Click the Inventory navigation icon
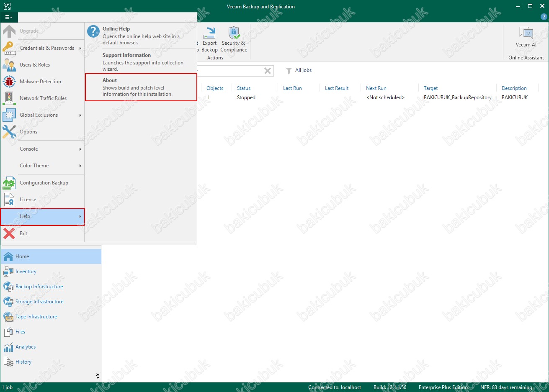The height and width of the screenshot is (392, 549). click(8, 272)
